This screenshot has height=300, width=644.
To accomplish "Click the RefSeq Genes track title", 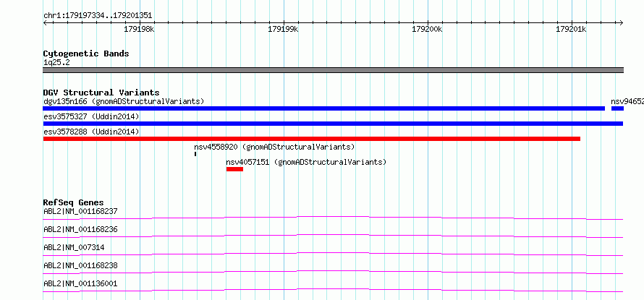I will [74, 202].
